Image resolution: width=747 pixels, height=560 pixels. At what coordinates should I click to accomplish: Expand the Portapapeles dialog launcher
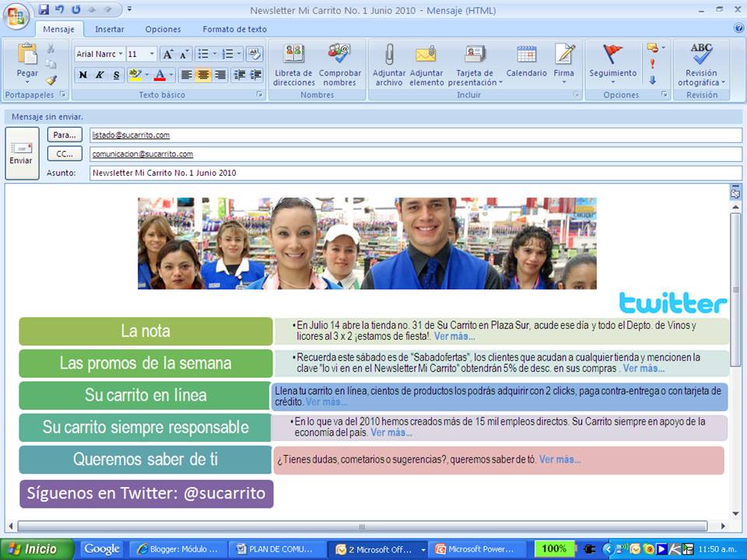(63, 94)
